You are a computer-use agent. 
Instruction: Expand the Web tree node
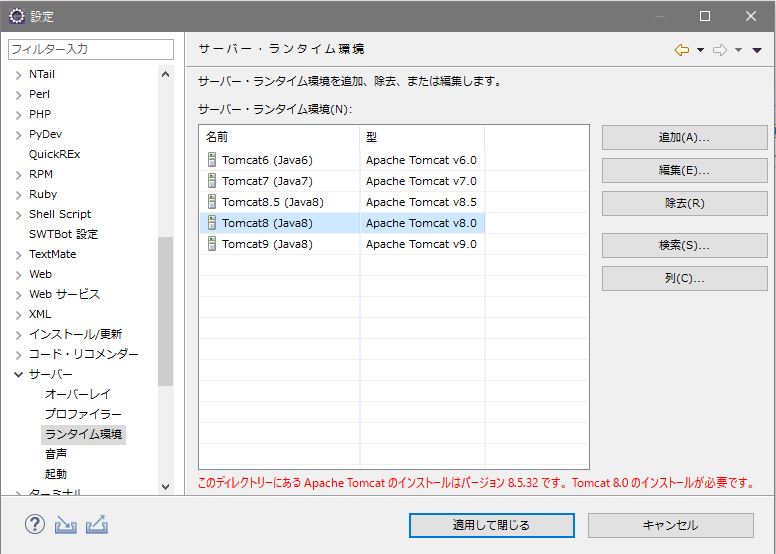click(18, 275)
